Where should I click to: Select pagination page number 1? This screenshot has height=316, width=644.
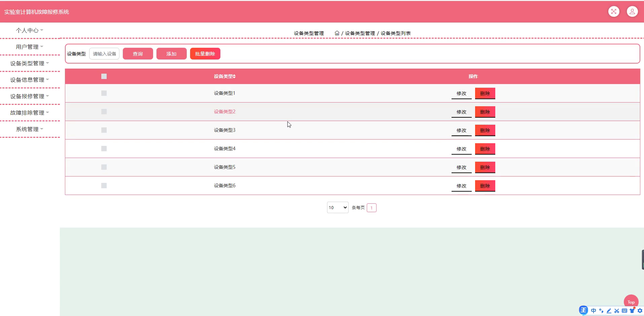[x=371, y=208]
